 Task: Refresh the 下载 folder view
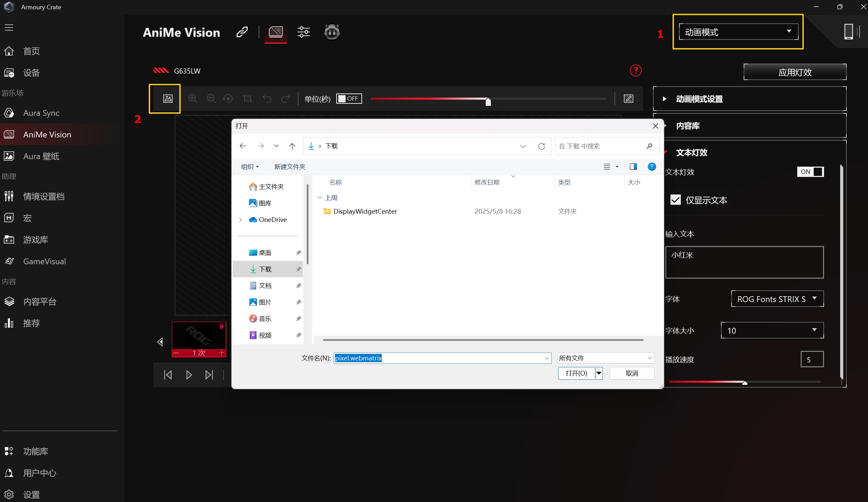541,146
